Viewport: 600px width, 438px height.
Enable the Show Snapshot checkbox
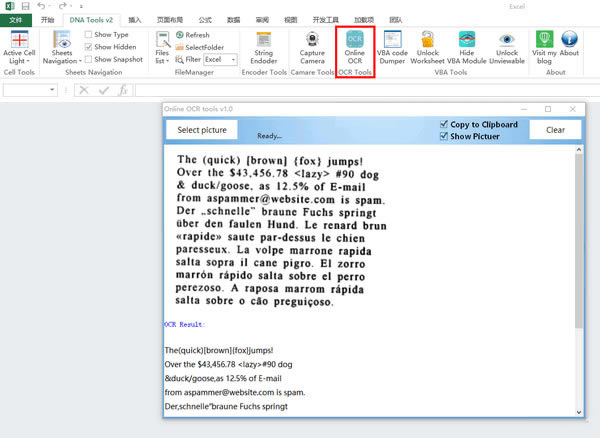click(x=88, y=59)
